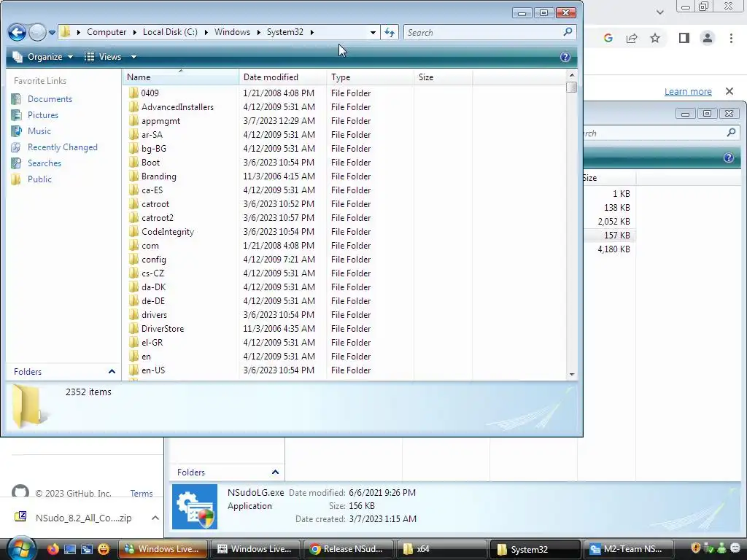The height and width of the screenshot is (560, 747).
Task: Open the NSudo_8.2_All_Co....zip download
Action: (x=74, y=518)
